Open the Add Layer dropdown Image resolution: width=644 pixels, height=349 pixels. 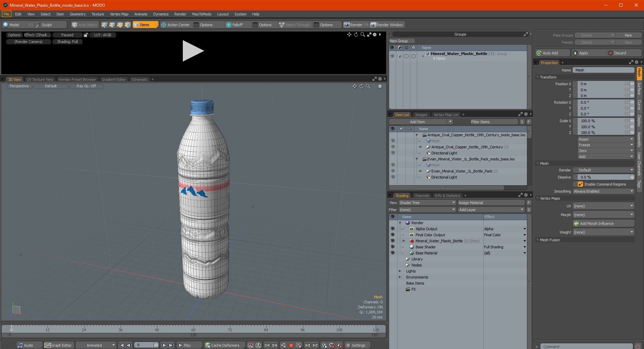[491, 210]
